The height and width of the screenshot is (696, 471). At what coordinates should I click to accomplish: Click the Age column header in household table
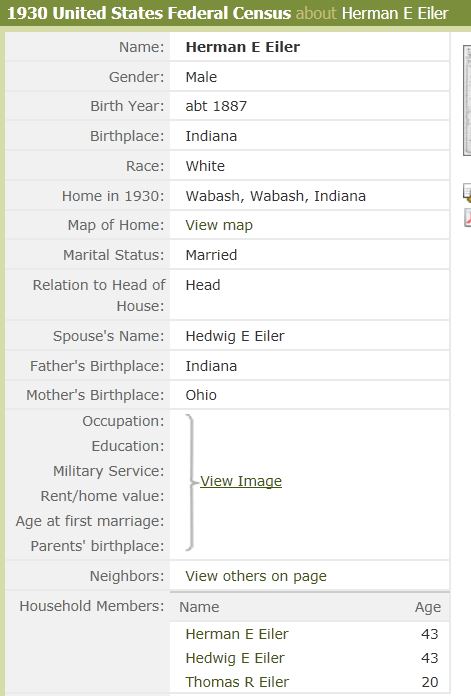[x=427, y=607]
